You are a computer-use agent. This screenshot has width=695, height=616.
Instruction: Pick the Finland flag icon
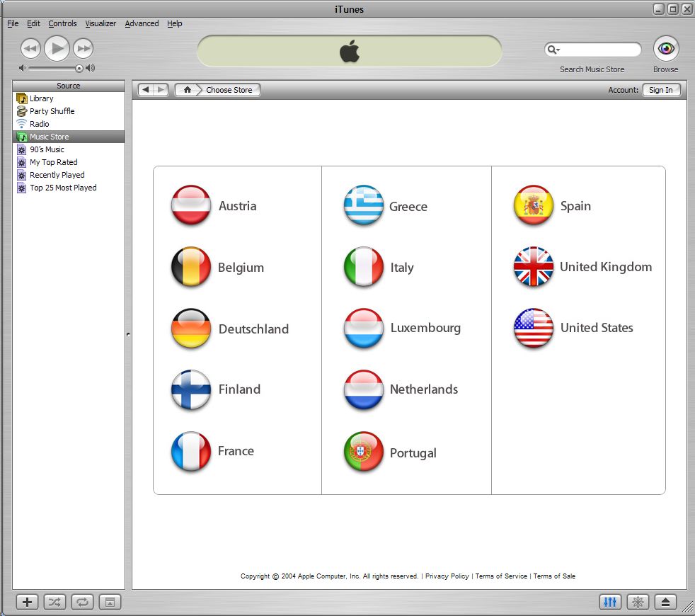click(191, 389)
